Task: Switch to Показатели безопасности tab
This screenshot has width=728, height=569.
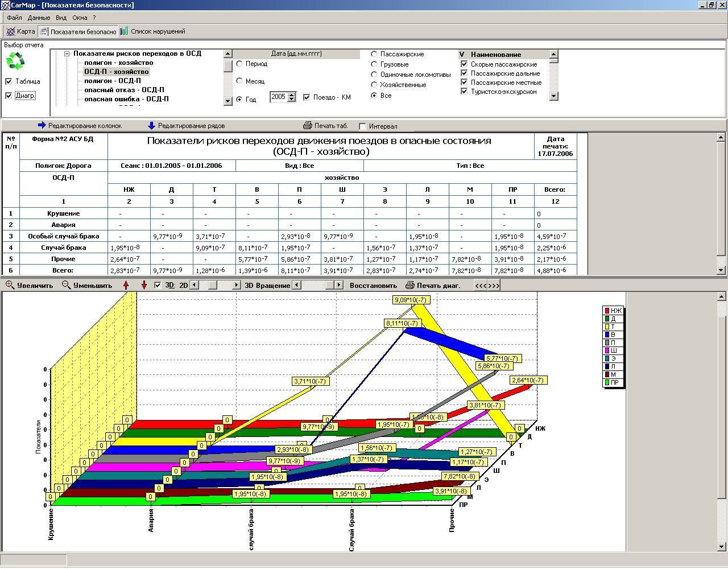Action: point(77,31)
